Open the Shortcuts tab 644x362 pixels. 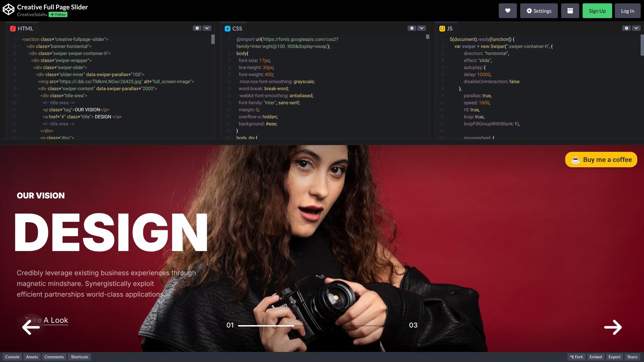(x=79, y=357)
